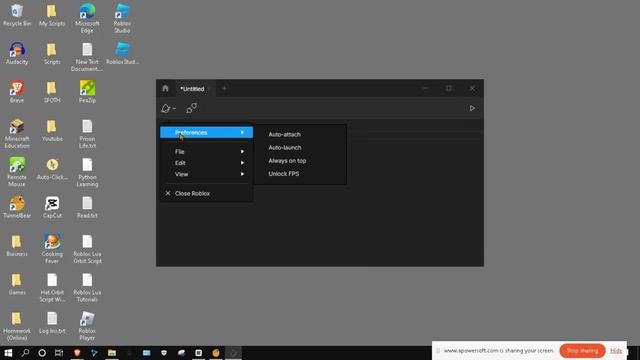This screenshot has height=360, width=640.
Task: Click the Cortana circle on taskbar
Action: (42, 353)
